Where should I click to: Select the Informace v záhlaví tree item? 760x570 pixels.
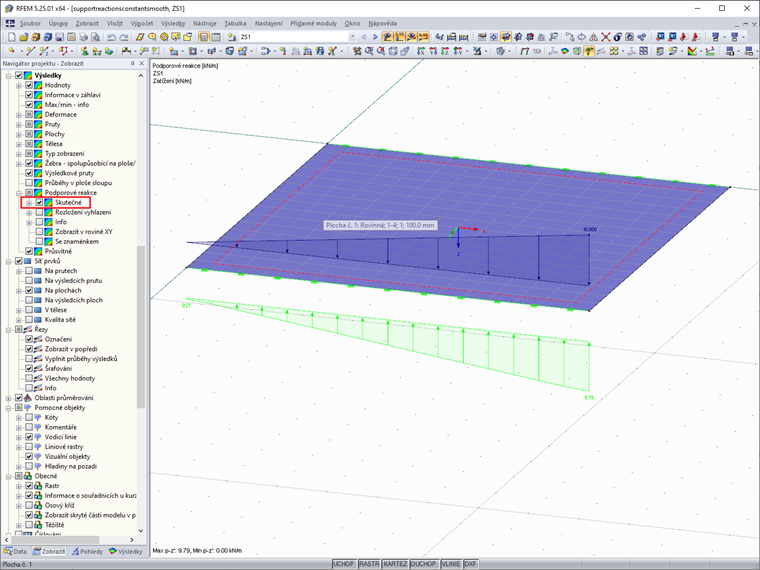click(73, 95)
